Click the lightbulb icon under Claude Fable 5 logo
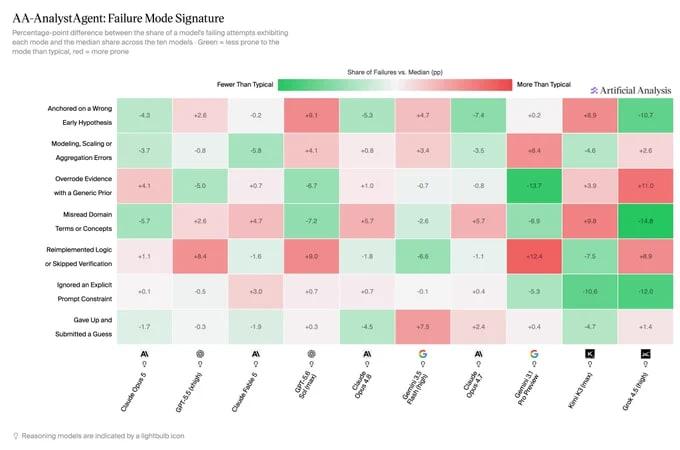The height and width of the screenshot is (450, 680). [x=256, y=364]
